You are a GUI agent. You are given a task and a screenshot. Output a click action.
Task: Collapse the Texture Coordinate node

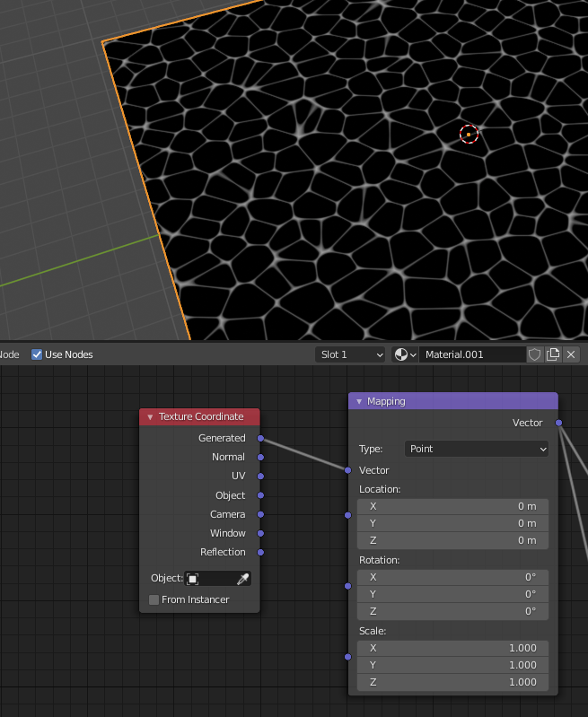(150, 417)
